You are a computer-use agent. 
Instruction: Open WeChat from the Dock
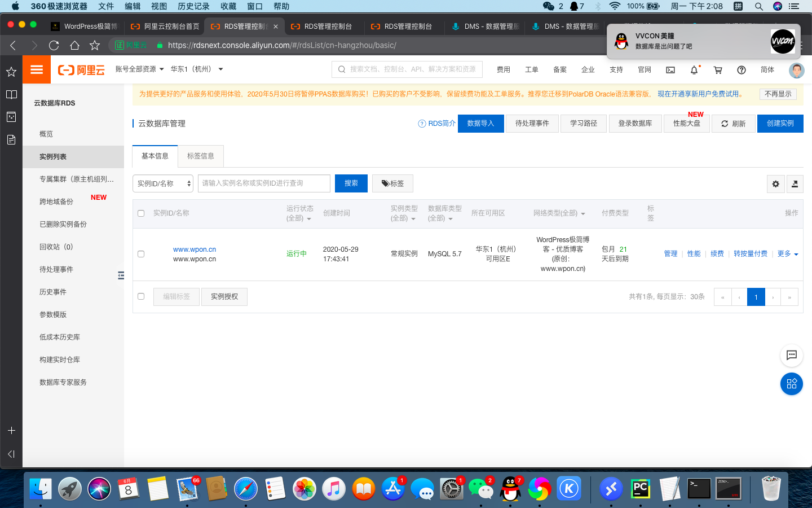pos(480,489)
